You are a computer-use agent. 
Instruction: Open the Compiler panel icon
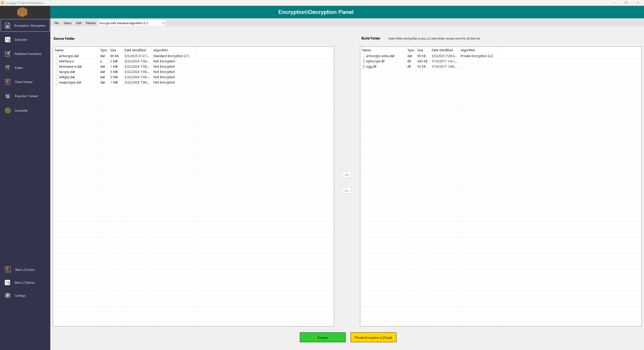[x=8, y=40]
